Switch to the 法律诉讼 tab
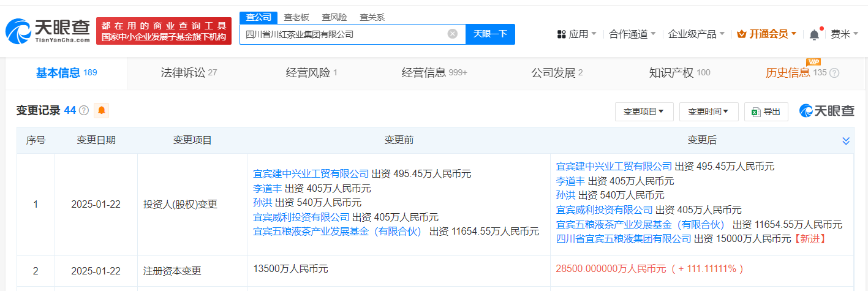 (189, 73)
